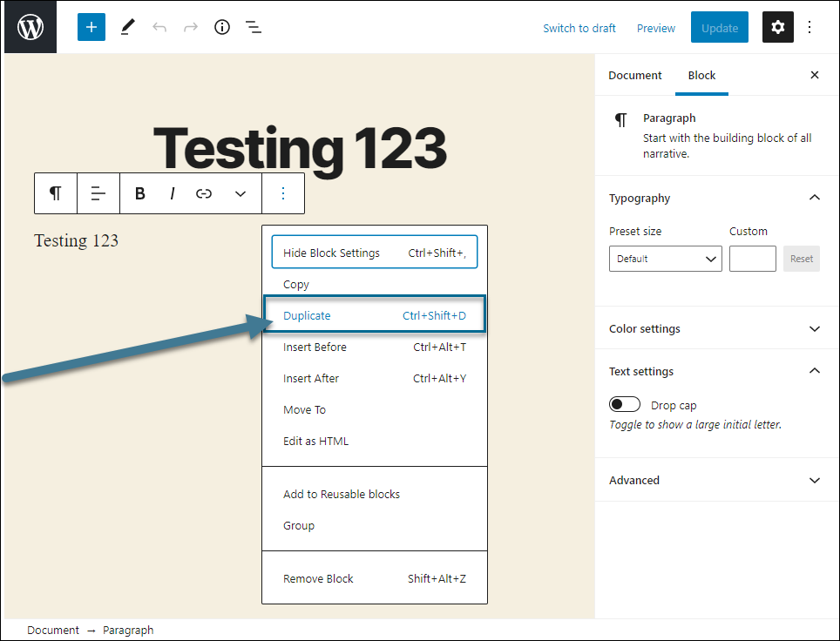Image resolution: width=840 pixels, height=641 pixels.
Task: Choose Edit as HTML
Action: tap(375, 441)
